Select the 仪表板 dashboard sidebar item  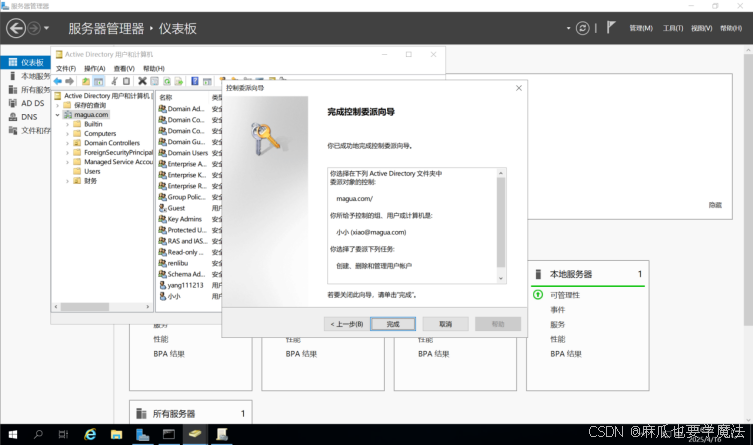coord(26,62)
